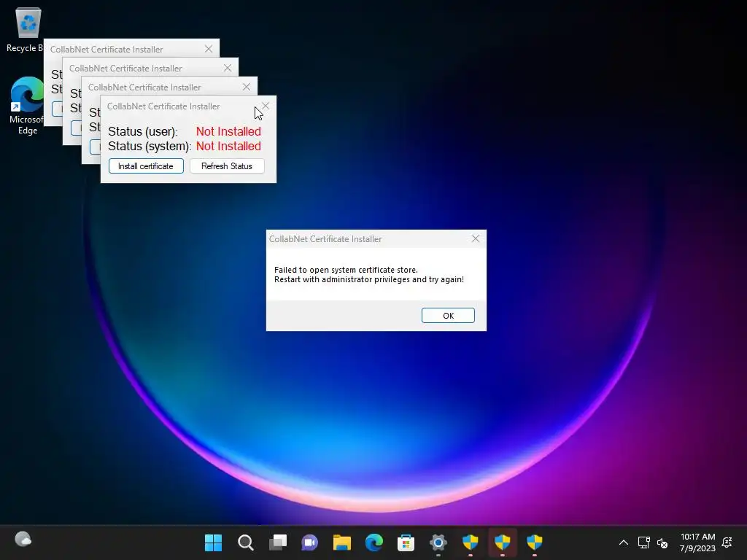747x560 pixels.
Task: Switch to first shield installer taskbar icon
Action: 471,542
